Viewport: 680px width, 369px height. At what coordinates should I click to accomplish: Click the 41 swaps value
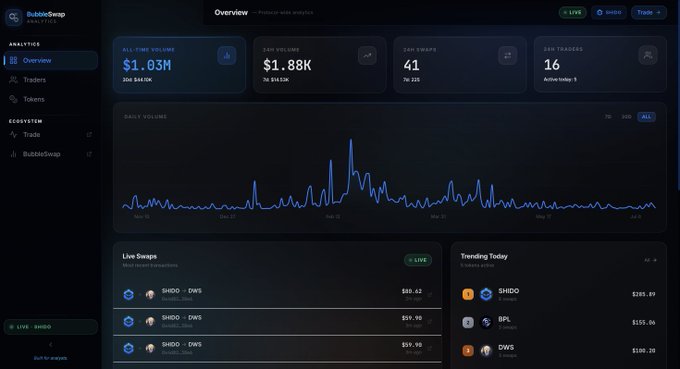(411, 65)
